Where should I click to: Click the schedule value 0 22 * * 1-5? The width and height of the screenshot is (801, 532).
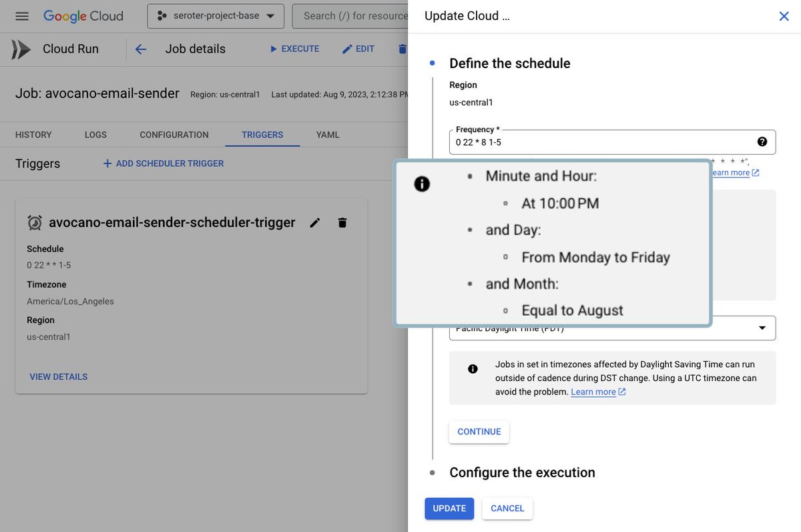point(49,265)
